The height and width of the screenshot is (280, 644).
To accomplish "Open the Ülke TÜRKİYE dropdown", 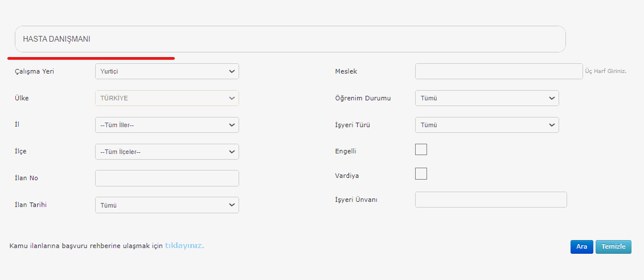I will [167, 98].
